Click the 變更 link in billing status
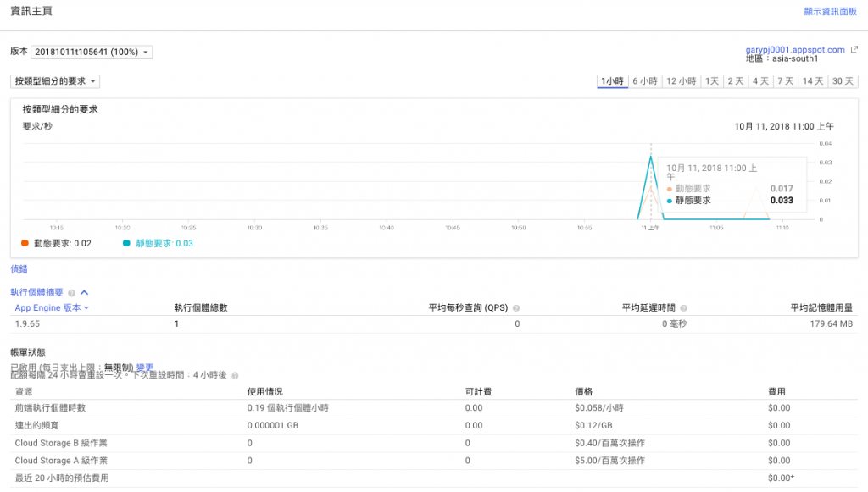This screenshot has width=868, height=492. (144, 368)
